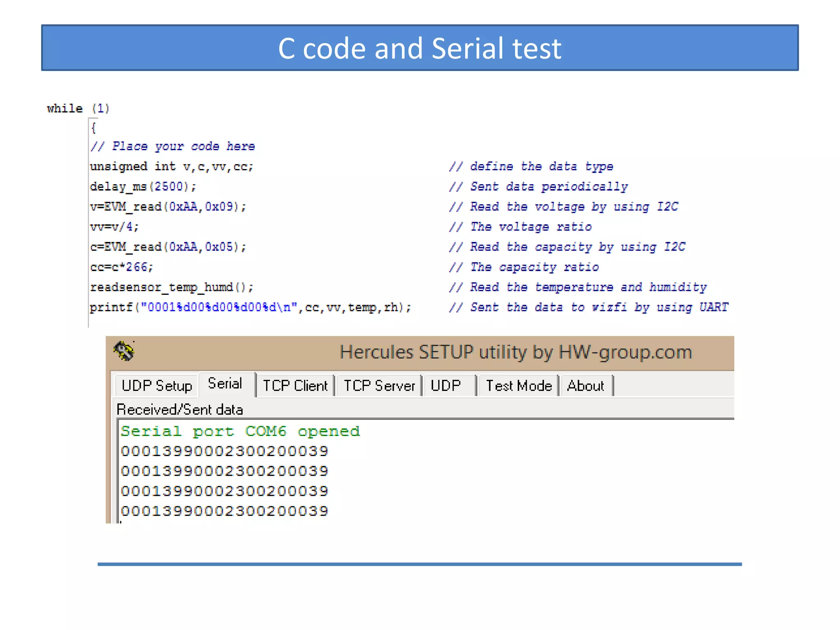Click the 'c=EVM_read(0xAA,0x05);' line
840x630 pixels.
(168, 247)
